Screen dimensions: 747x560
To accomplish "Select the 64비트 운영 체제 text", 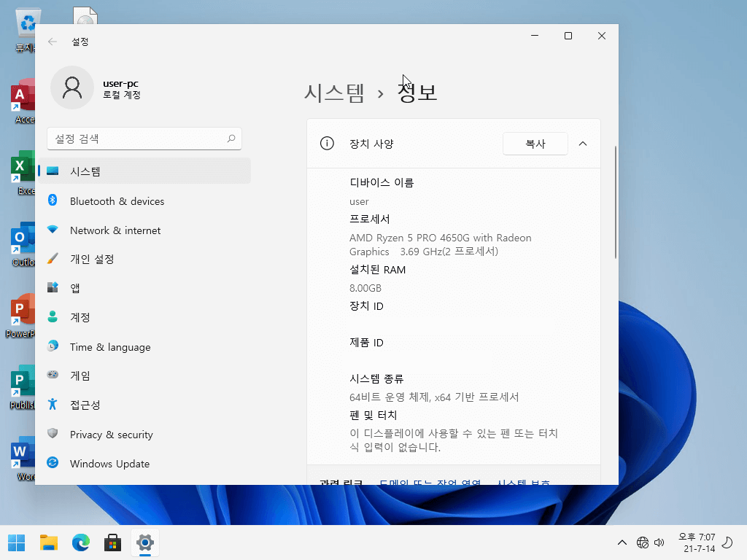I will click(434, 397).
